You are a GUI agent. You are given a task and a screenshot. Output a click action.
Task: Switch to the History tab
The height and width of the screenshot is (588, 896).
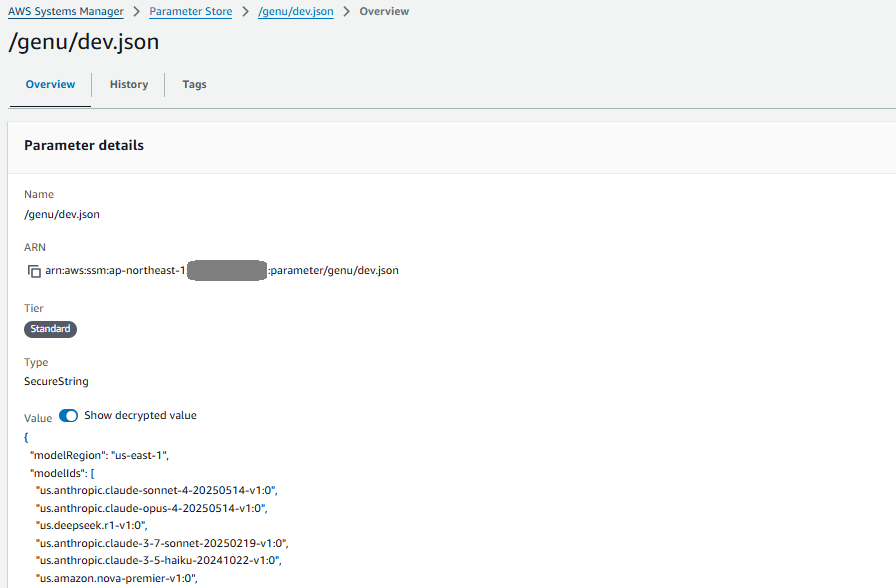pyautogui.click(x=129, y=85)
